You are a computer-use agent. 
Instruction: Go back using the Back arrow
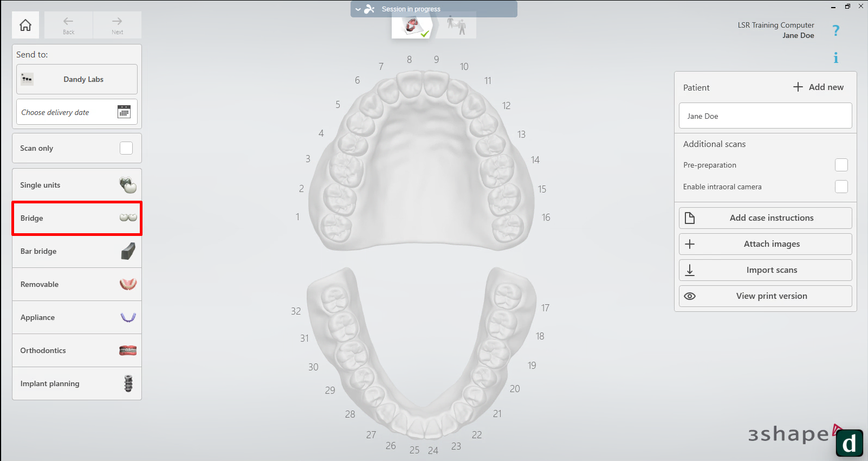click(68, 25)
